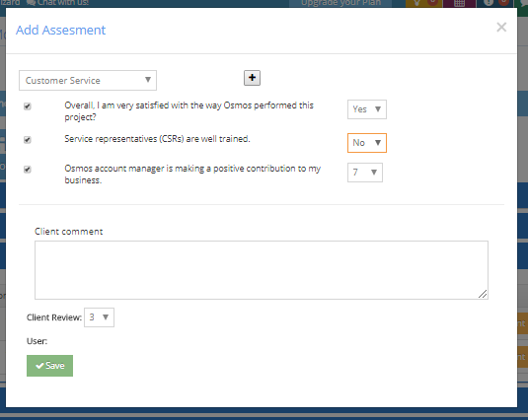The height and width of the screenshot is (420, 528).
Task: Save the assessment
Action: tap(49, 366)
